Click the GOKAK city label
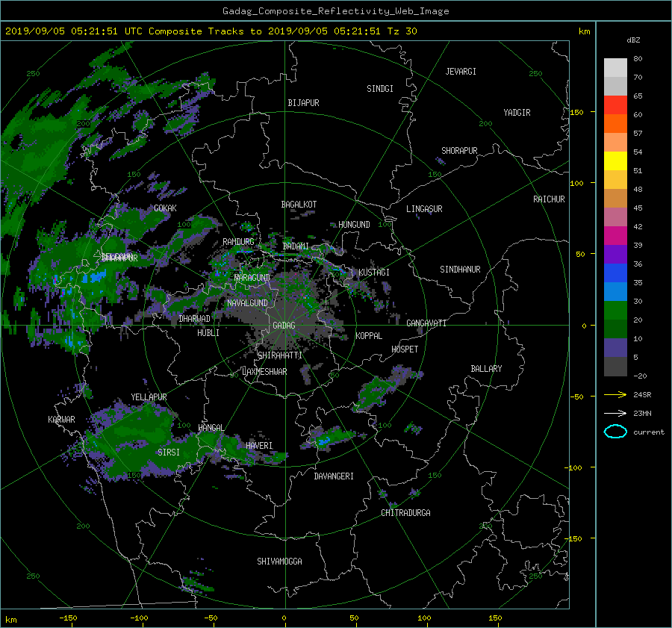This screenshot has width=672, height=628. coord(165,208)
